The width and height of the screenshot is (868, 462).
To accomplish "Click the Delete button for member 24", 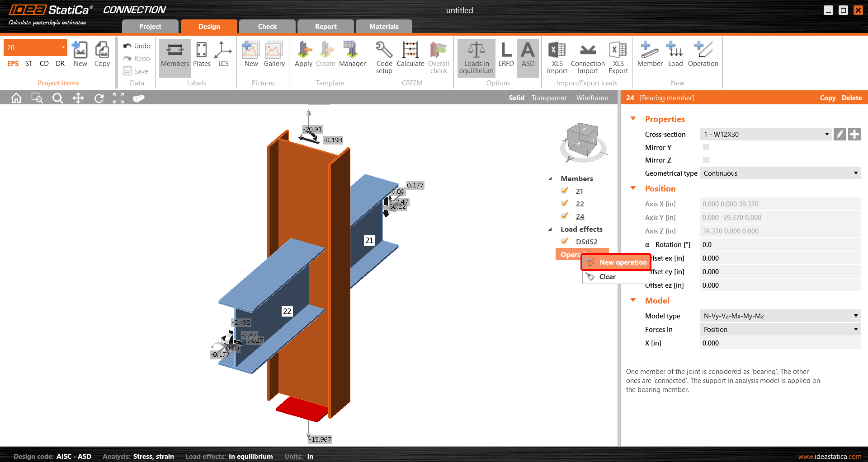I will [x=851, y=98].
